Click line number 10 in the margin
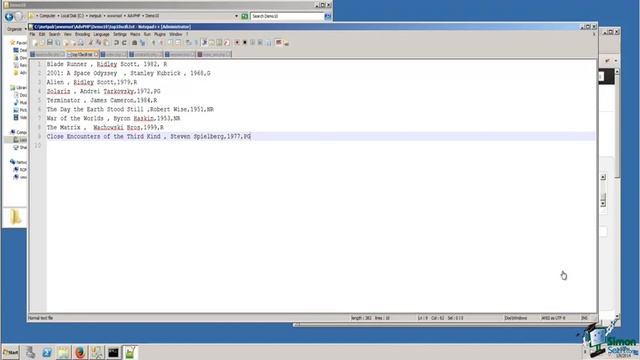640x360 pixels. click(38, 145)
